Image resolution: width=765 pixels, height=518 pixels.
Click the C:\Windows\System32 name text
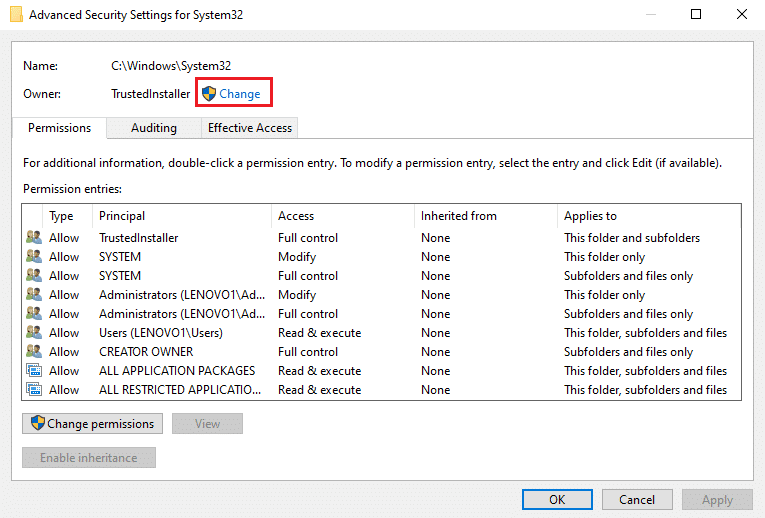click(171, 65)
